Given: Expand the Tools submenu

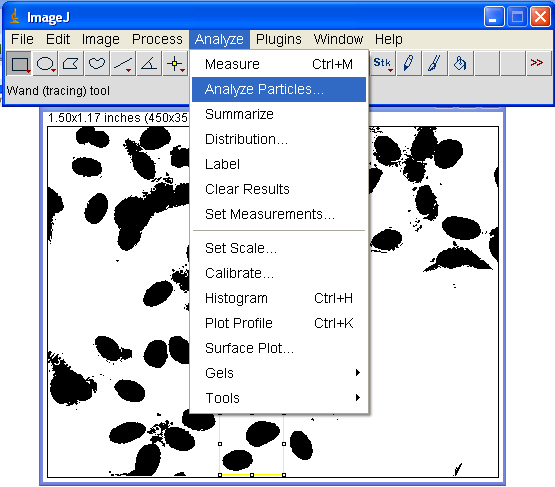Looking at the screenshot, I should [x=279, y=398].
